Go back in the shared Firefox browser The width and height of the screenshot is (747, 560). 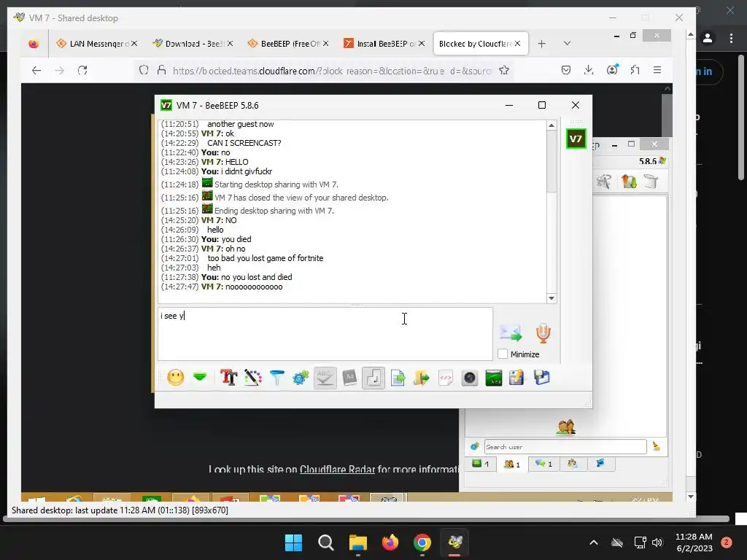tap(36, 71)
